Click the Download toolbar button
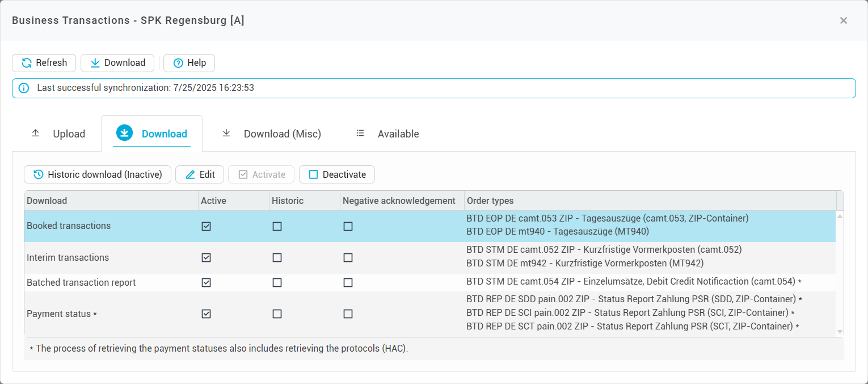 tap(117, 63)
